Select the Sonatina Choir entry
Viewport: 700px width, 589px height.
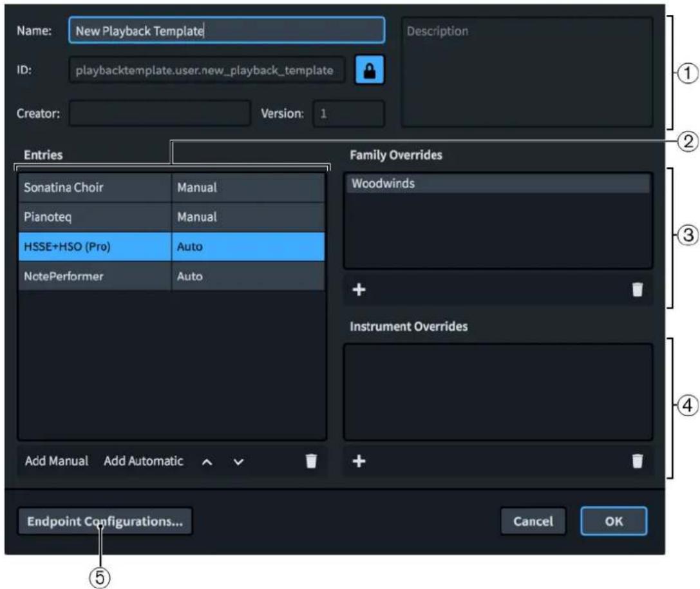click(95, 188)
